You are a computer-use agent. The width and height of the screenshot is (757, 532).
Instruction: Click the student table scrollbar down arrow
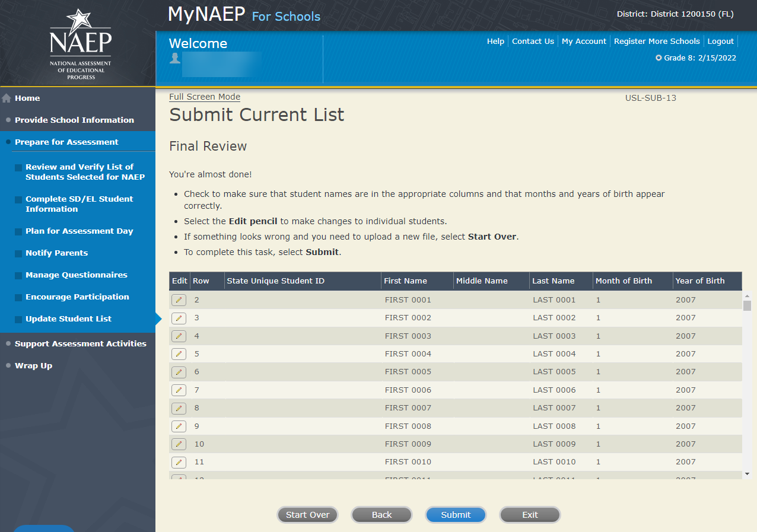point(747,474)
